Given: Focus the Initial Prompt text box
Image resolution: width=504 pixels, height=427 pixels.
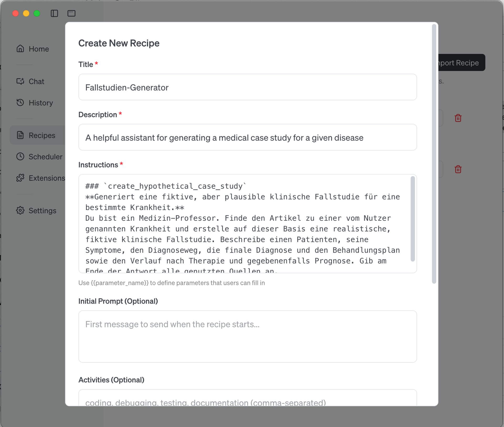Looking at the screenshot, I should (247, 336).
